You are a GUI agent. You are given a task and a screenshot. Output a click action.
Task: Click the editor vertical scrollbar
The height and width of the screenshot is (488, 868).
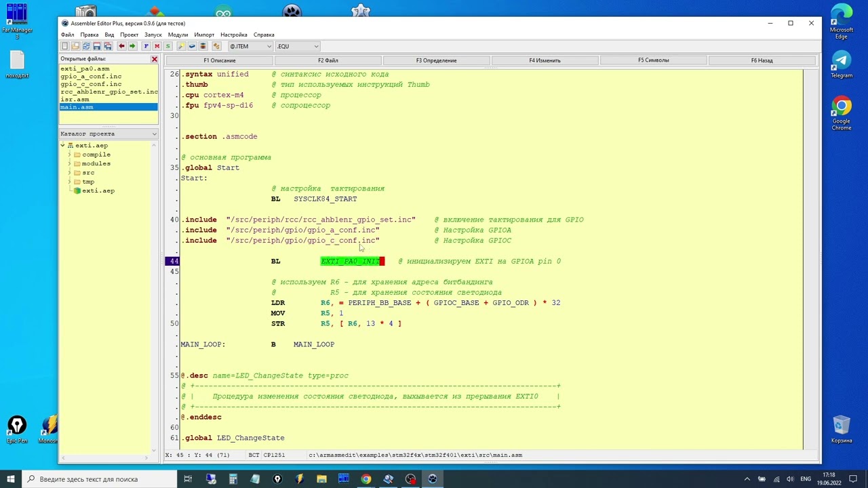point(810,260)
